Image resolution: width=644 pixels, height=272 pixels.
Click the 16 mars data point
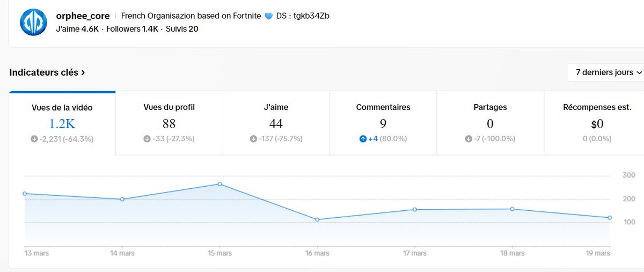pyautogui.click(x=317, y=219)
